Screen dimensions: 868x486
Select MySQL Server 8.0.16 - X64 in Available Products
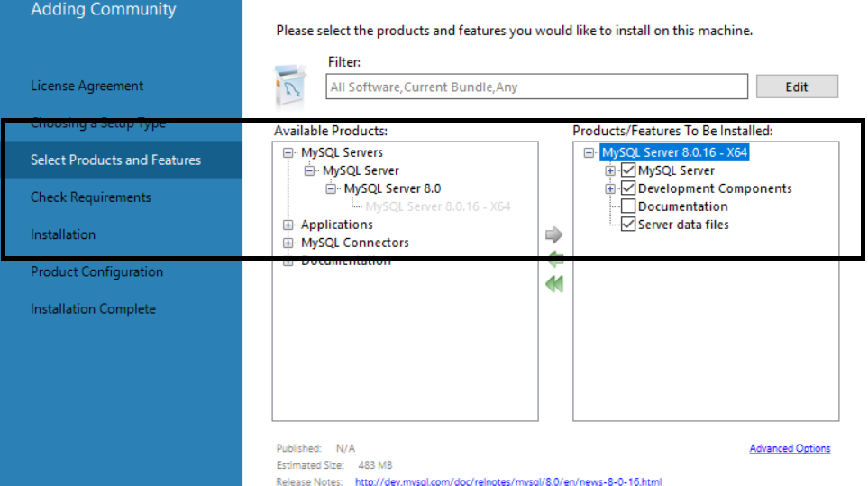click(x=438, y=206)
